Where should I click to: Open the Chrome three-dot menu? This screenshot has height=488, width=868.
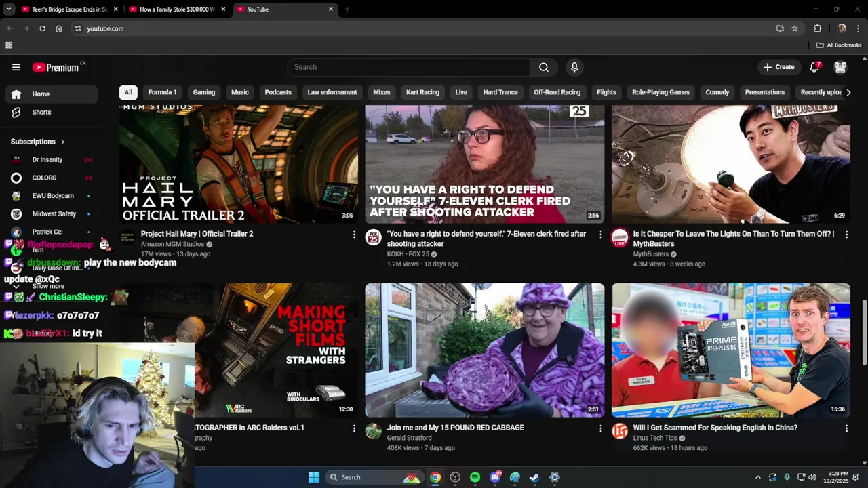[x=859, y=28]
